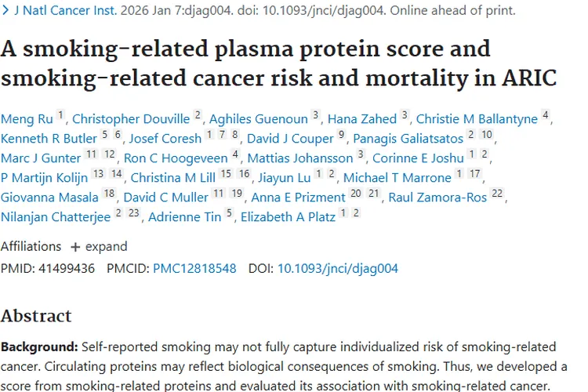
Task: Click author Panagis Galiatsatos
Action: click(408, 139)
